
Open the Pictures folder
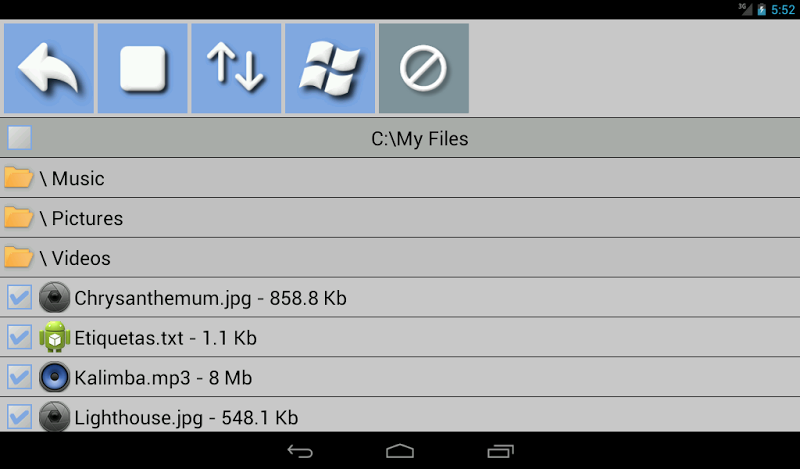(400, 218)
